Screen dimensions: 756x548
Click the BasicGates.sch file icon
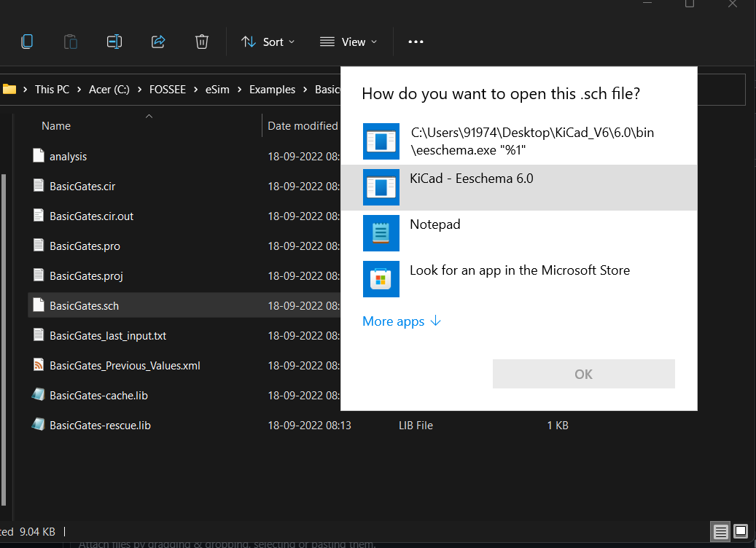pyautogui.click(x=39, y=305)
